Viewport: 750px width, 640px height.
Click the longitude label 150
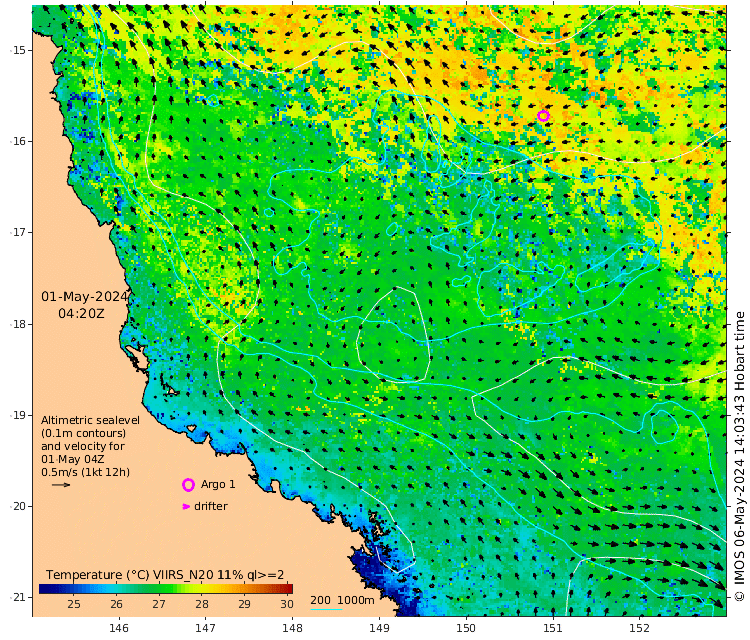click(466, 628)
